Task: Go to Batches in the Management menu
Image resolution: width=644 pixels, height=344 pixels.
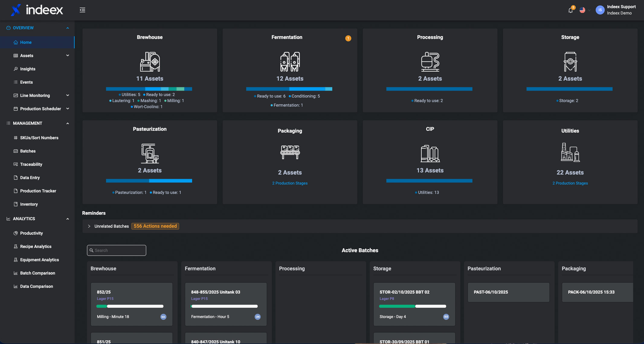Action: pos(28,151)
